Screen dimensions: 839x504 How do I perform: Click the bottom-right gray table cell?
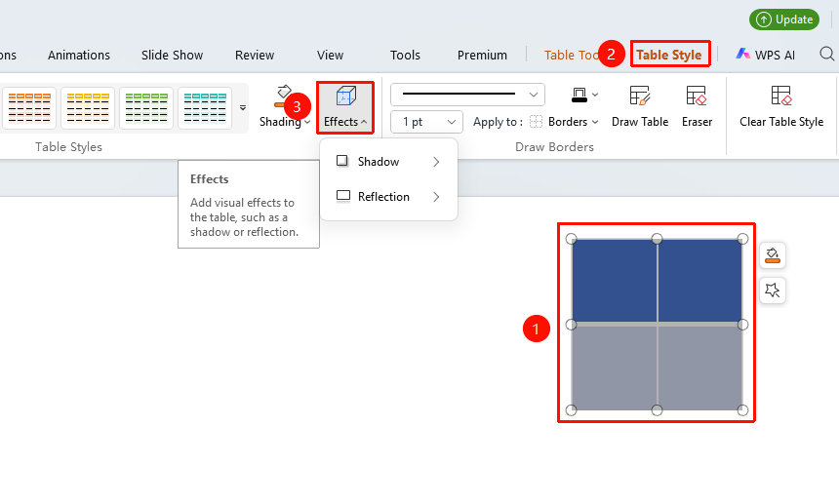(699, 368)
